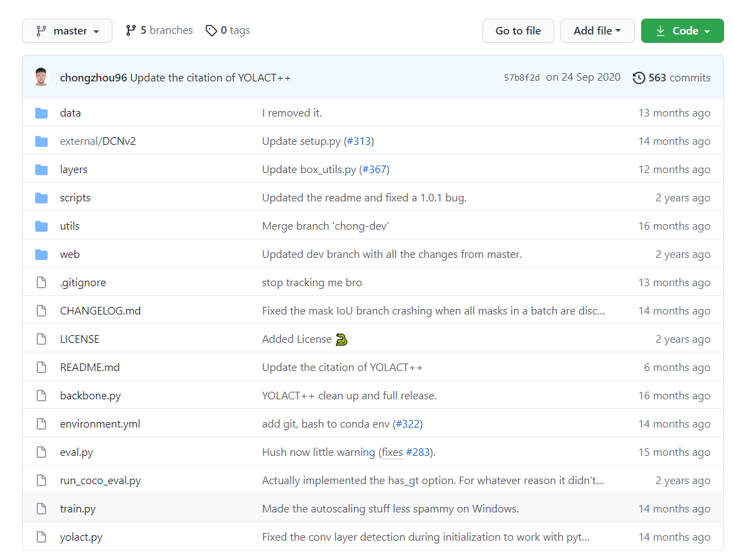Viewport: 733px width, 560px height.
Task: Click the snake emoji in LICENSE row
Action: coord(342,339)
